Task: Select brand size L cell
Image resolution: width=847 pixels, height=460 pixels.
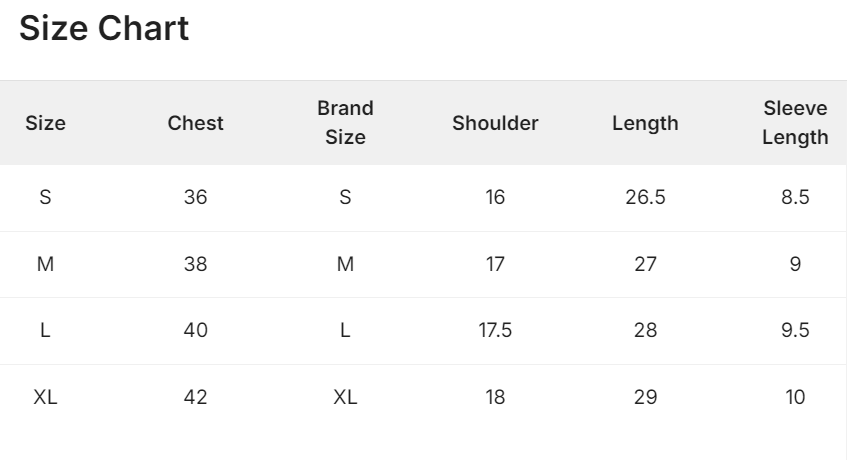Action: point(345,330)
